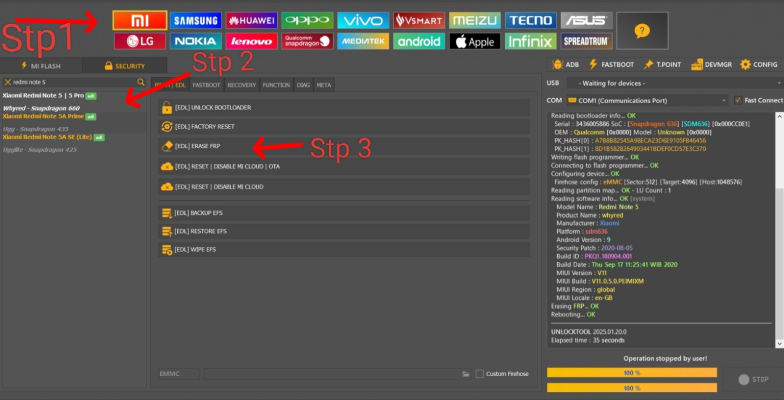Click the log panel scroll up arrow
Viewport: 784px width, 400px height.
780,116
